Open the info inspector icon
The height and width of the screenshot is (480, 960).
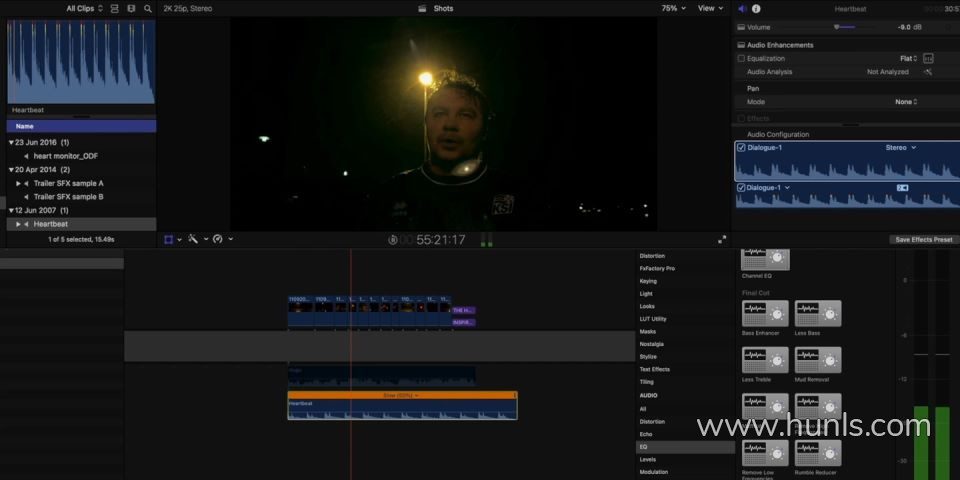pos(756,9)
